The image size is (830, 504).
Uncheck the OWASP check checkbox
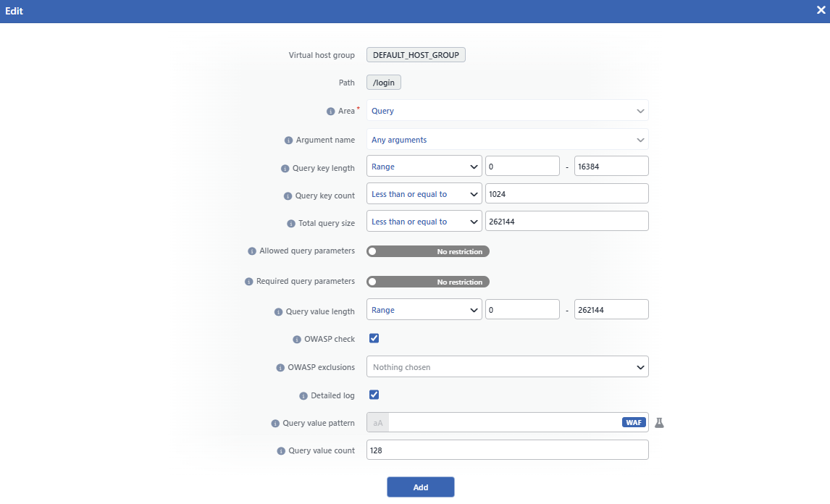click(x=374, y=338)
